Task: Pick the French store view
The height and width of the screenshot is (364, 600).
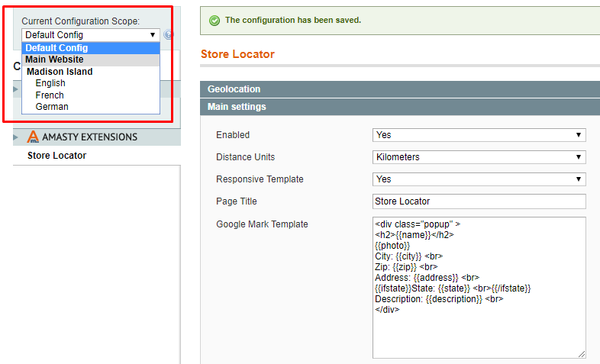Action: coord(50,95)
